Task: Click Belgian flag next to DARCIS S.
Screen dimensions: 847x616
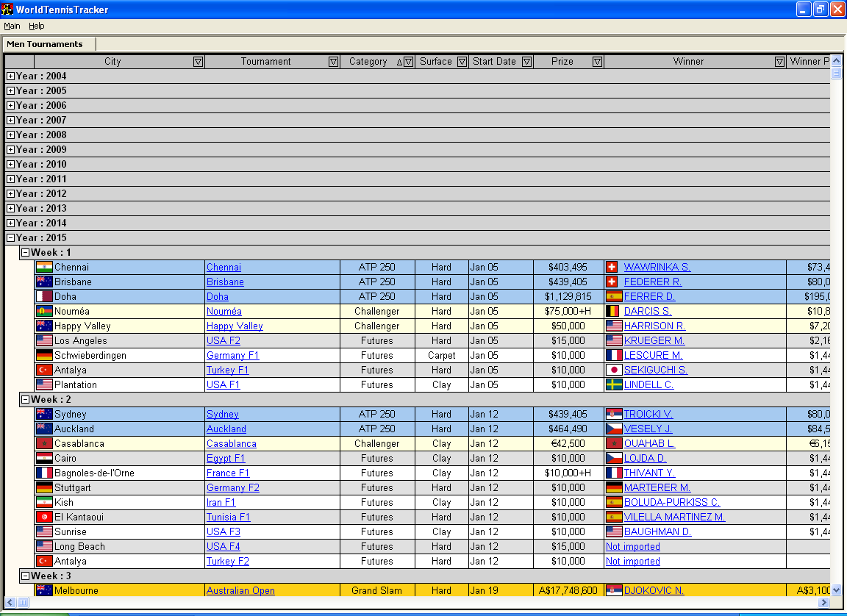Action: coord(612,311)
